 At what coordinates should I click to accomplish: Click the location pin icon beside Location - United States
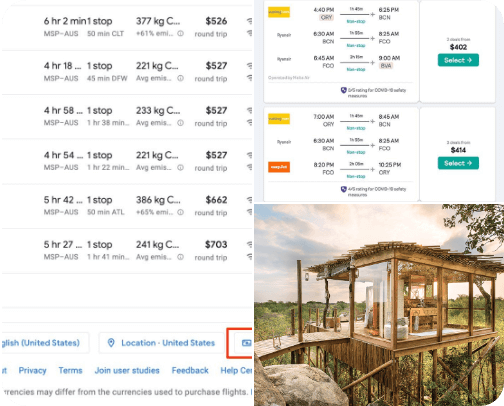point(111,343)
